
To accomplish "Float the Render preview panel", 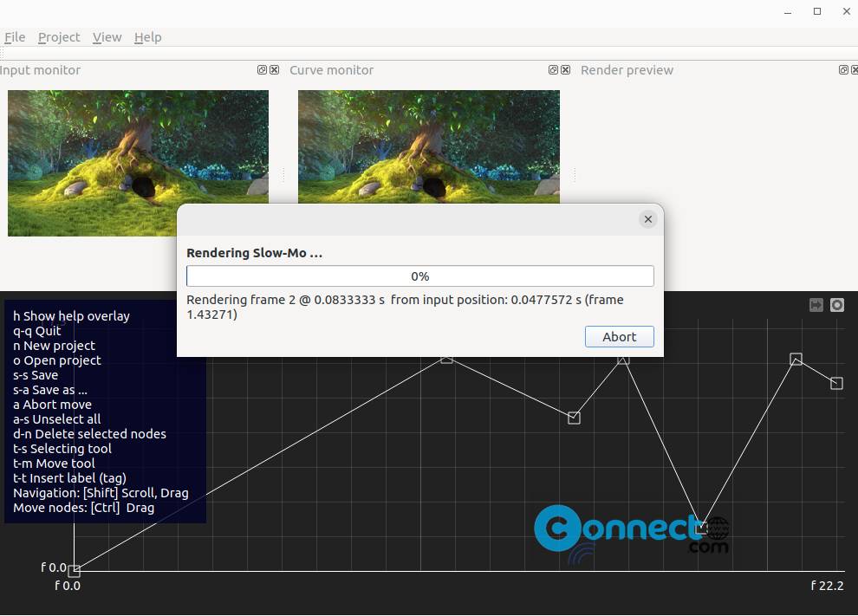I will point(844,70).
